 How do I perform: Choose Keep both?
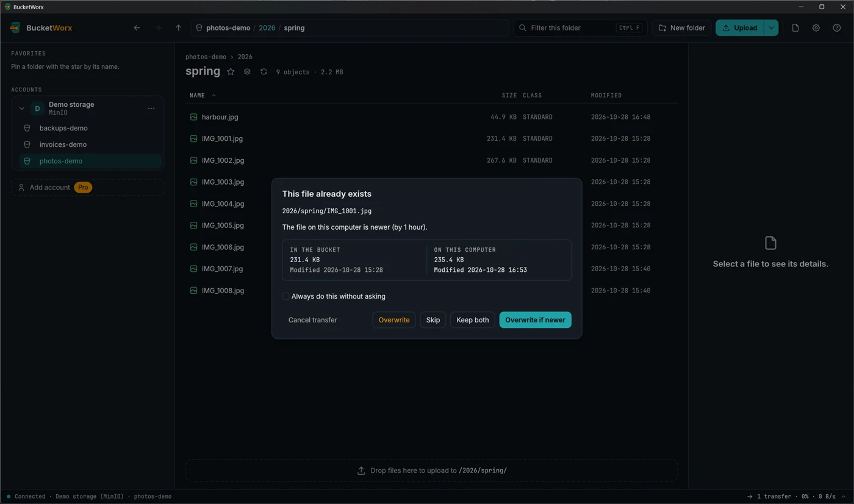[473, 320]
